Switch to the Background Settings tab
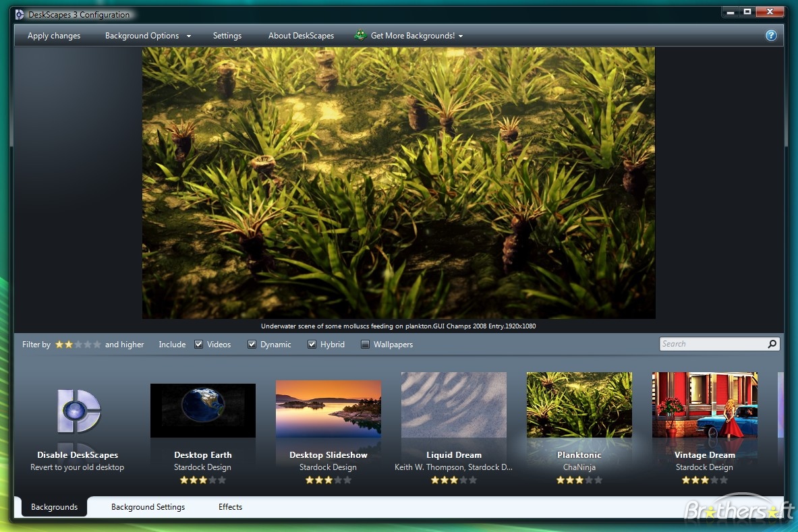 coord(148,507)
